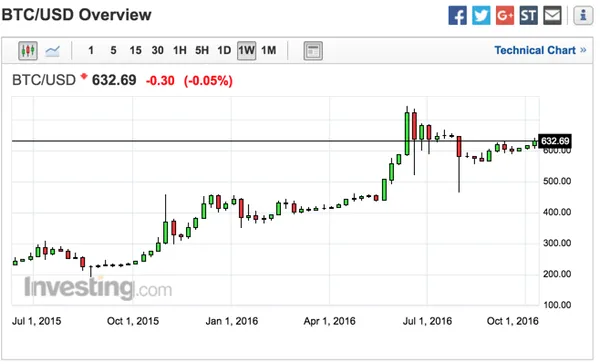Viewport: 600px width, 364px height.
Task: Click the Jul 1, 2015 axis label
Action: click(x=36, y=321)
